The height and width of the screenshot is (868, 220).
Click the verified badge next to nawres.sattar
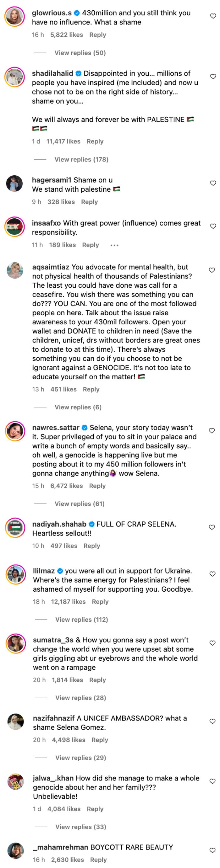84,428
